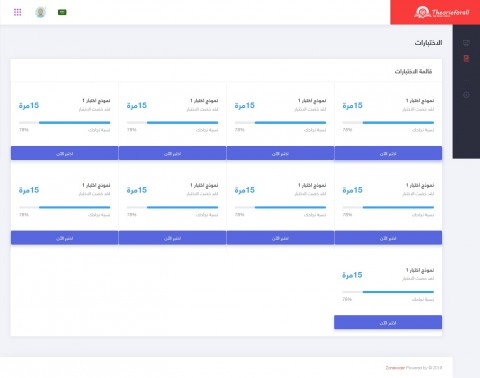Click the test button in the bottom single card
Screen dimensions: 480x378
[388, 322]
